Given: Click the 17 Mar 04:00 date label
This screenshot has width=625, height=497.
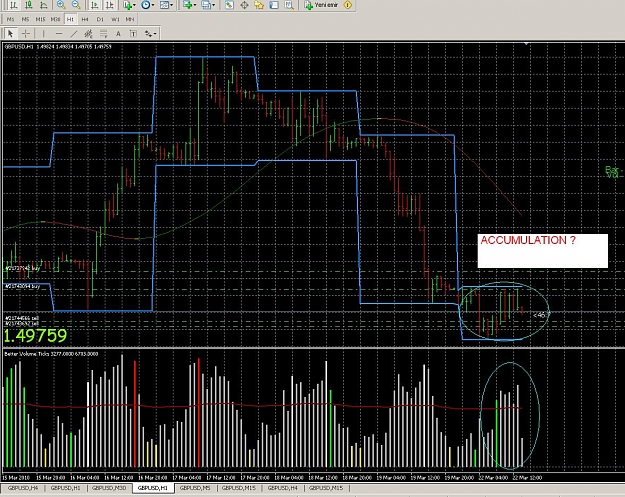Looking at the screenshot, I should pyautogui.click(x=187, y=477).
